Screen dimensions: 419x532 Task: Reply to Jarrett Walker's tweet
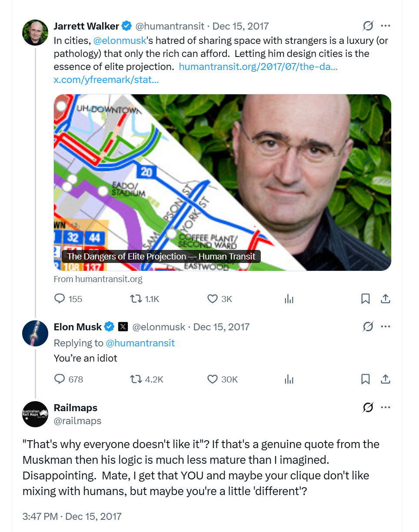tap(60, 299)
